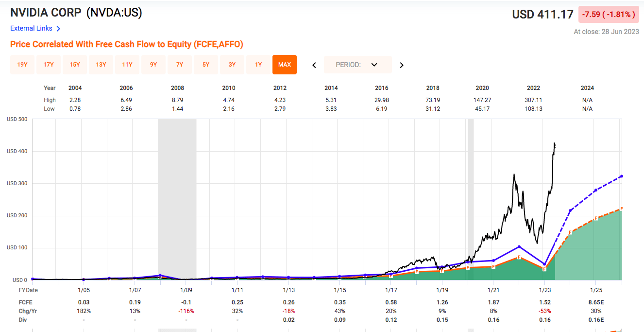Click the 1/23 fiscal date label
Image resolution: width=644 pixels, height=332 pixels.
click(x=544, y=290)
